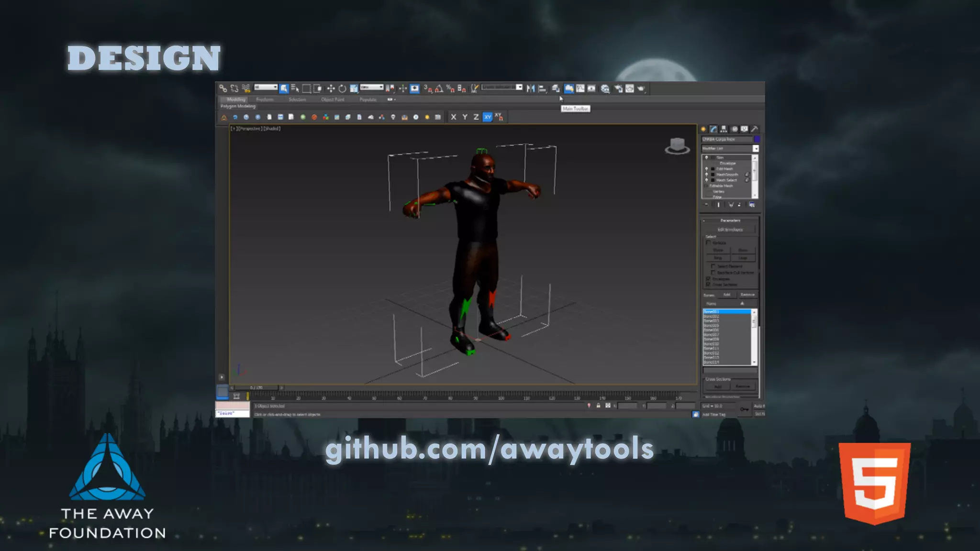Click the Selection Lock padlock icon

pyautogui.click(x=598, y=406)
